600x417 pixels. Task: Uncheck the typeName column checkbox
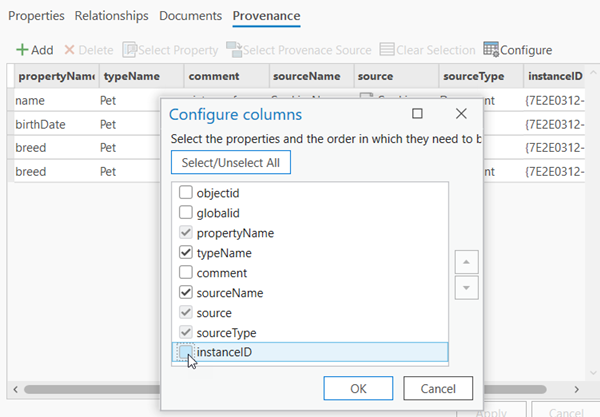(185, 253)
